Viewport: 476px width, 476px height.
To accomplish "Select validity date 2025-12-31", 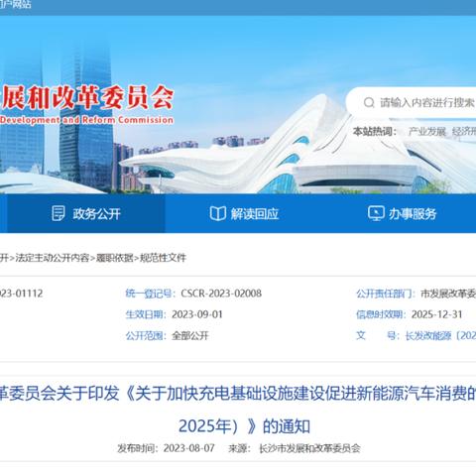I will 436,314.
